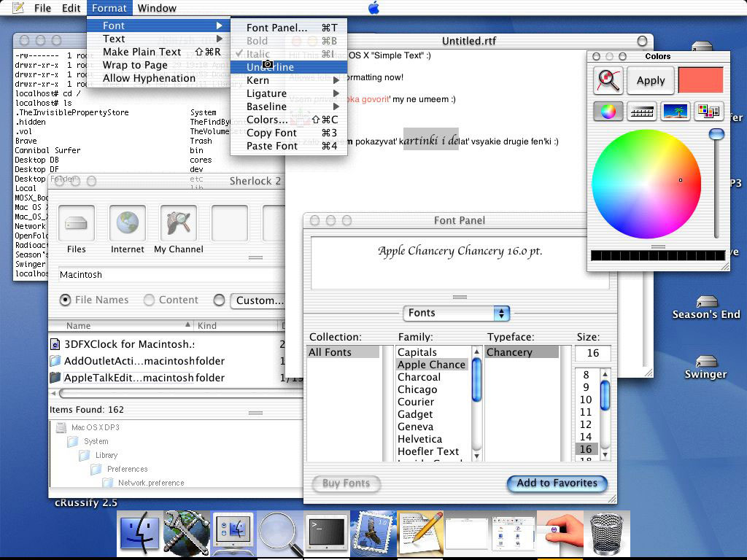Click the hand holding card dock icon

click(x=560, y=533)
